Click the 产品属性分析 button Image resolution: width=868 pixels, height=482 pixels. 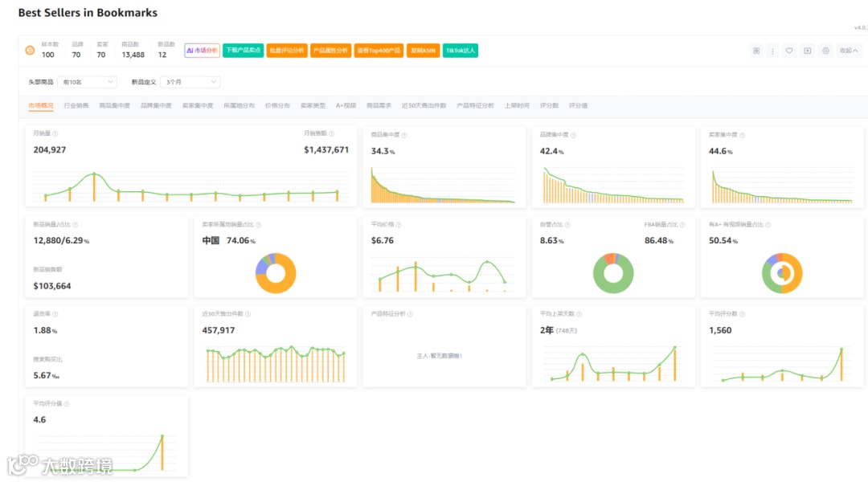point(330,51)
